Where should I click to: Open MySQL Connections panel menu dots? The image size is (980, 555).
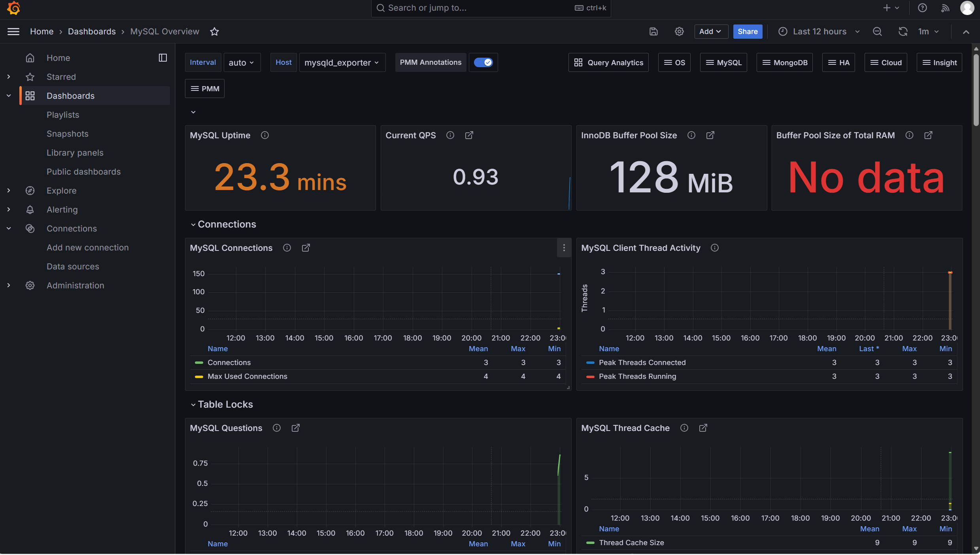pos(564,248)
